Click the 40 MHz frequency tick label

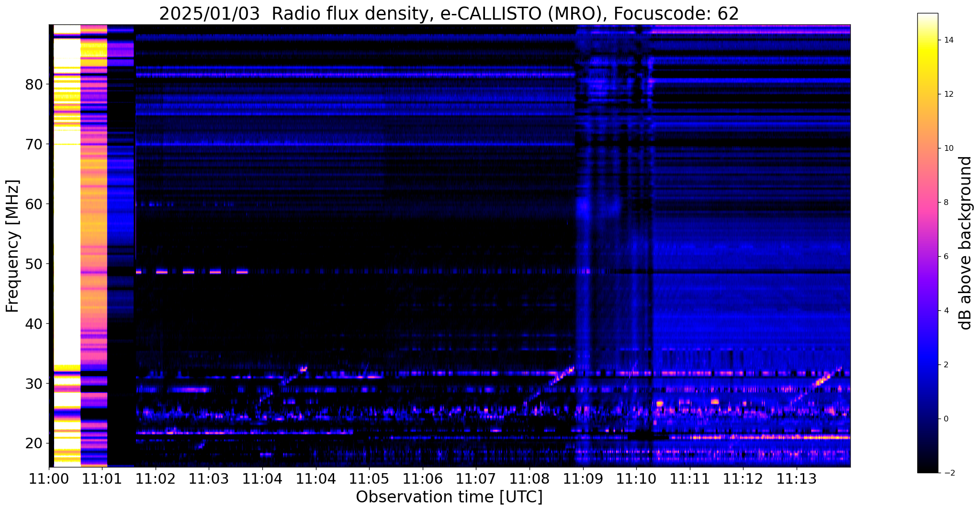click(x=34, y=324)
